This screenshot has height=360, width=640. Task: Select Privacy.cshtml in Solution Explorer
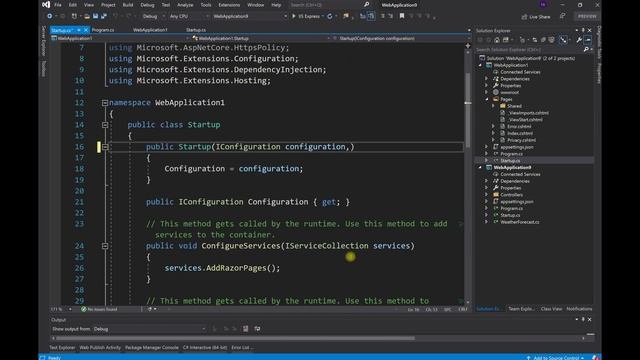click(x=521, y=140)
